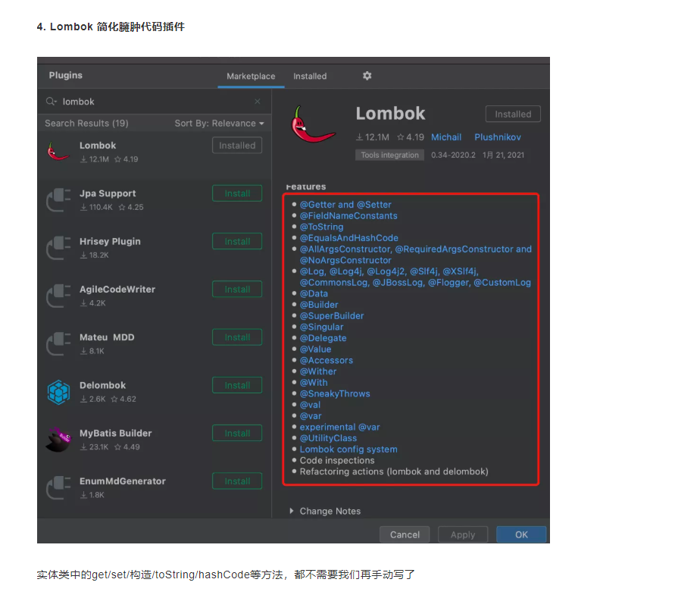The image size is (700, 598).
Task: Click the Lombok chili icon in results
Action: tap(58, 152)
